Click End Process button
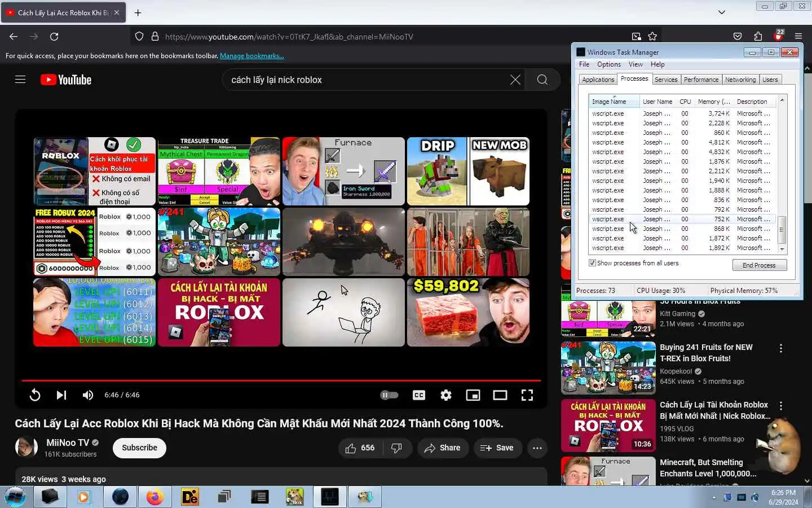812x508 pixels. coord(759,265)
